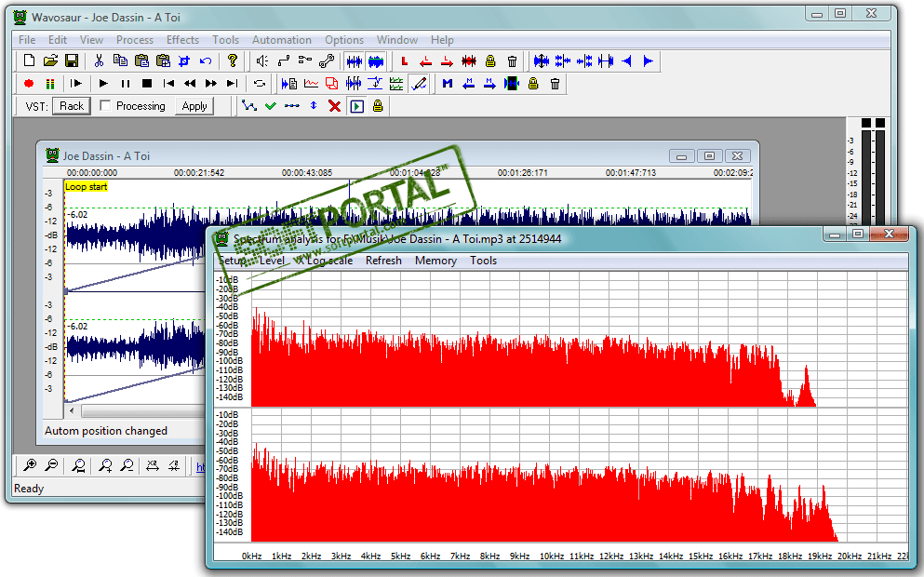Open the Automation menu
This screenshot has height=577, width=924.
click(281, 40)
